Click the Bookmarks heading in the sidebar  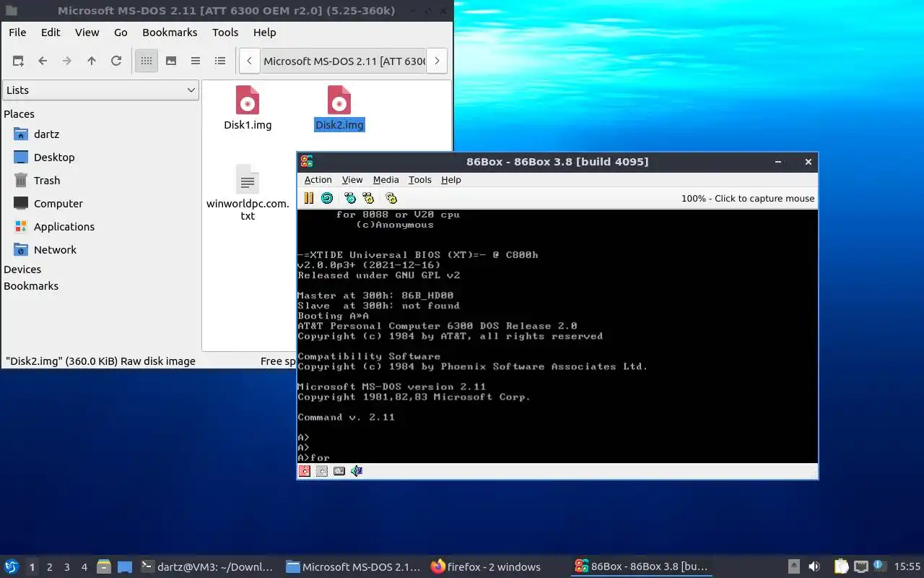31,286
